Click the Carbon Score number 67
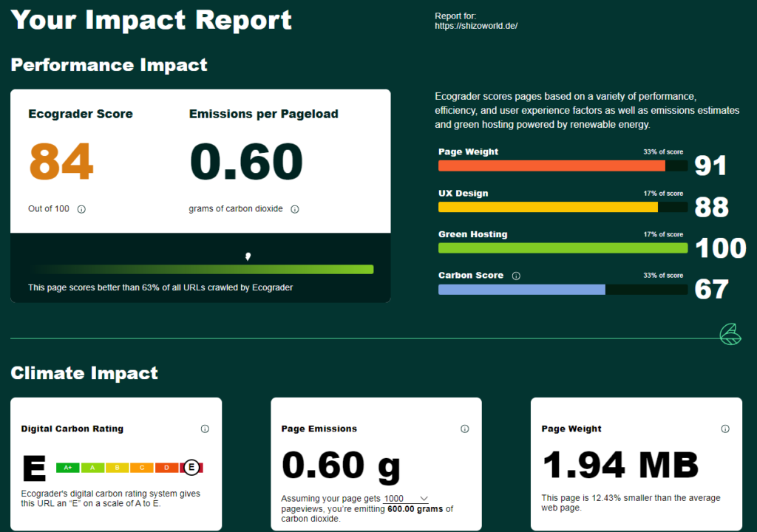The image size is (757, 532). tap(712, 289)
